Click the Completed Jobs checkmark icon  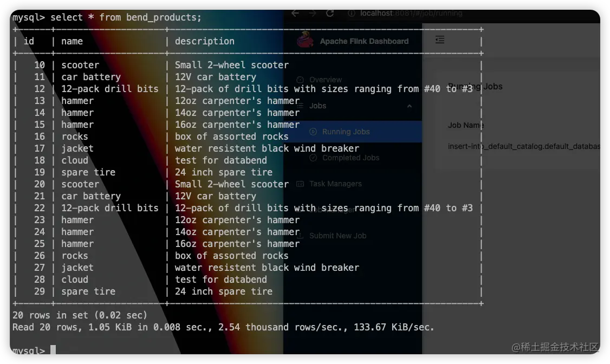click(314, 158)
